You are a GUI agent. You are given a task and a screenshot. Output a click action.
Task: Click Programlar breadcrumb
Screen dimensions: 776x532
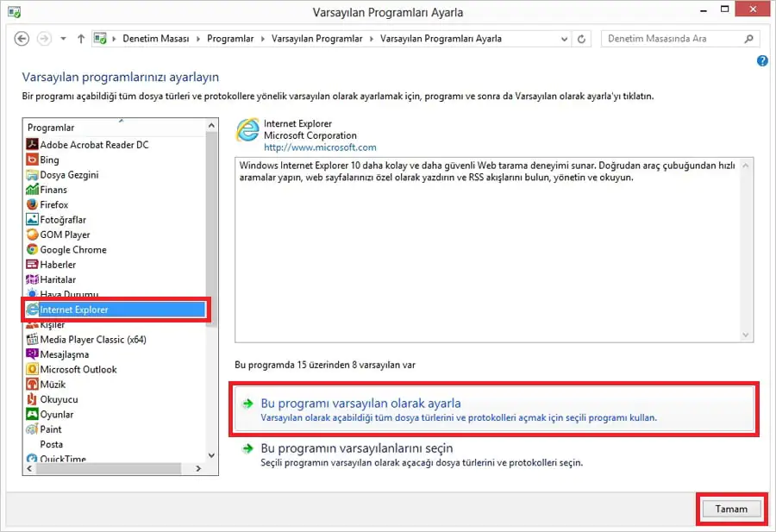point(230,39)
